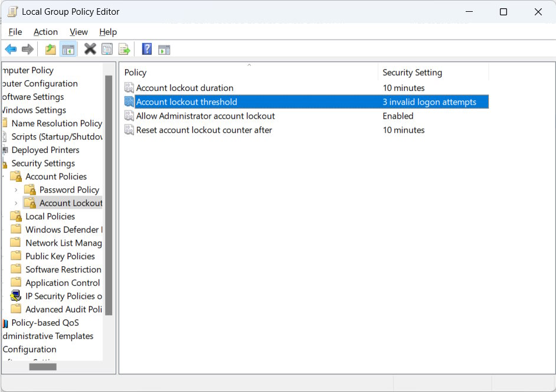Open Help using the toolbar icon

point(146,48)
